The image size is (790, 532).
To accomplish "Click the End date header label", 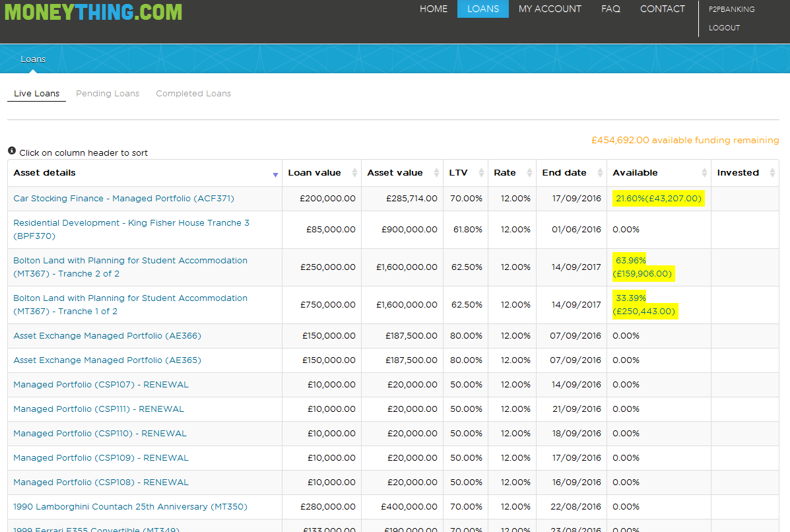I will [564, 173].
